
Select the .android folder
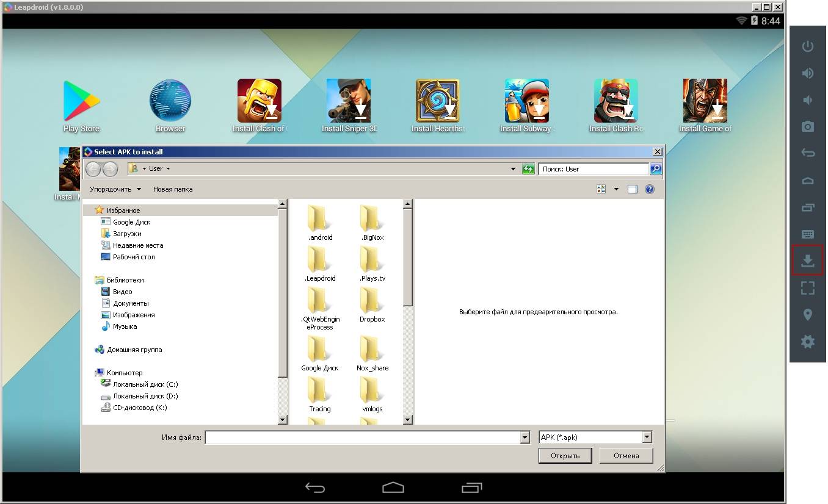tap(320, 223)
